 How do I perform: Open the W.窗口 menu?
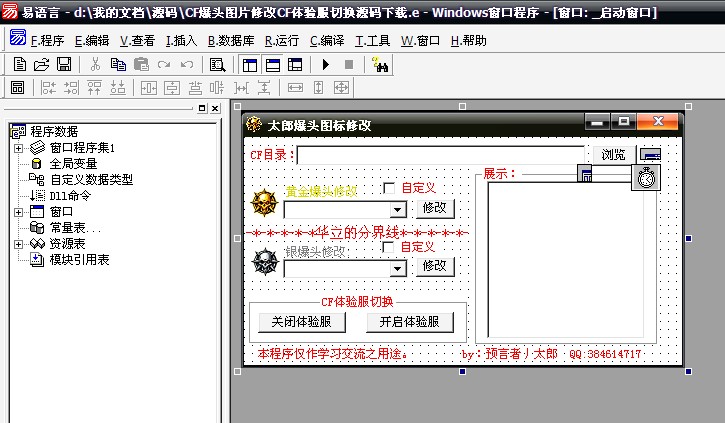pos(420,41)
